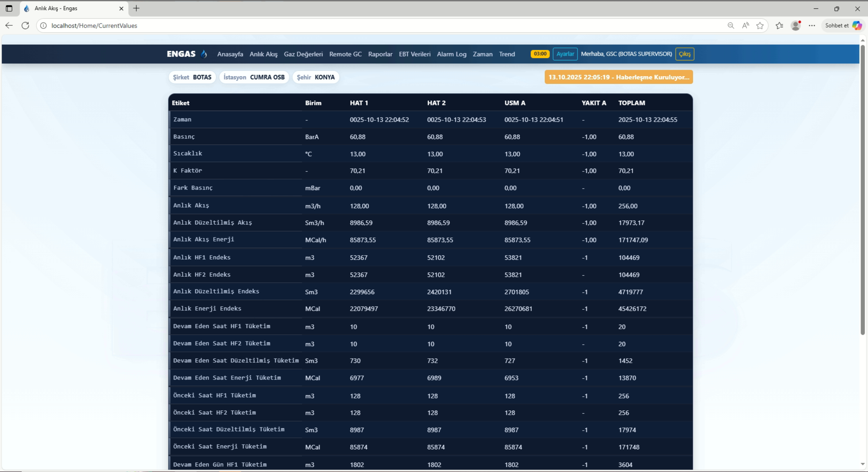Log out with the Çıkış button
This screenshot has height=472, width=868.
[684, 54]
